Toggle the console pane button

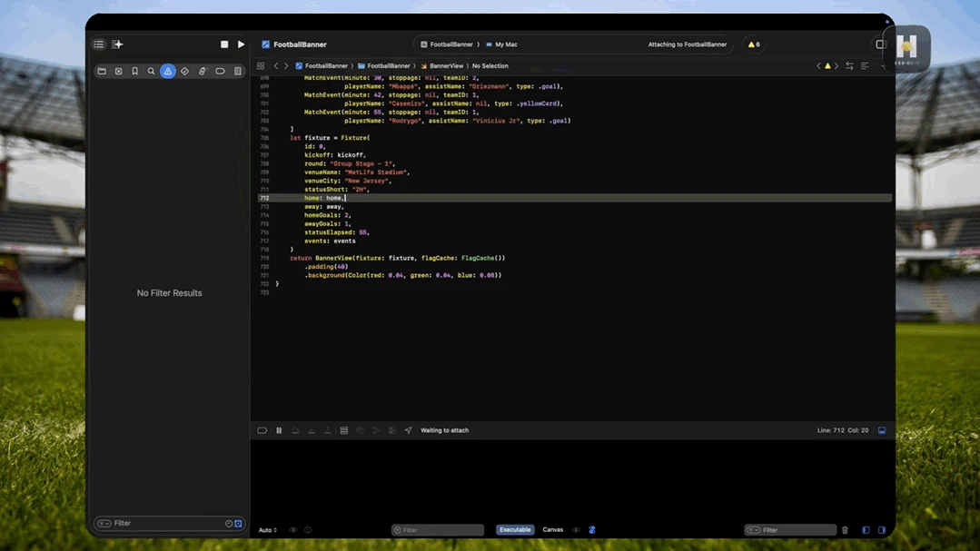pyautogui.click(x=882, y=530)
